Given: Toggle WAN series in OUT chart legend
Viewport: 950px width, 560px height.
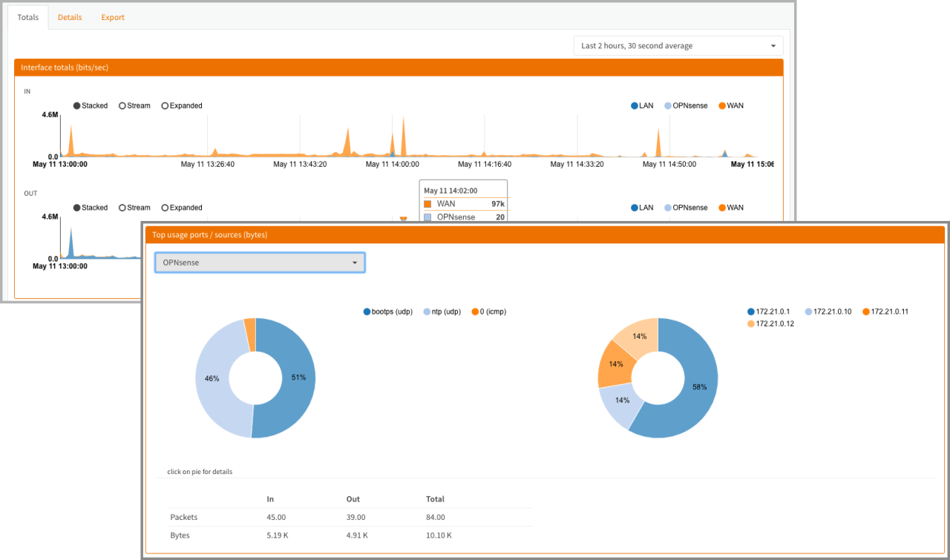Looking at the screenshot, I should [730, 208].
